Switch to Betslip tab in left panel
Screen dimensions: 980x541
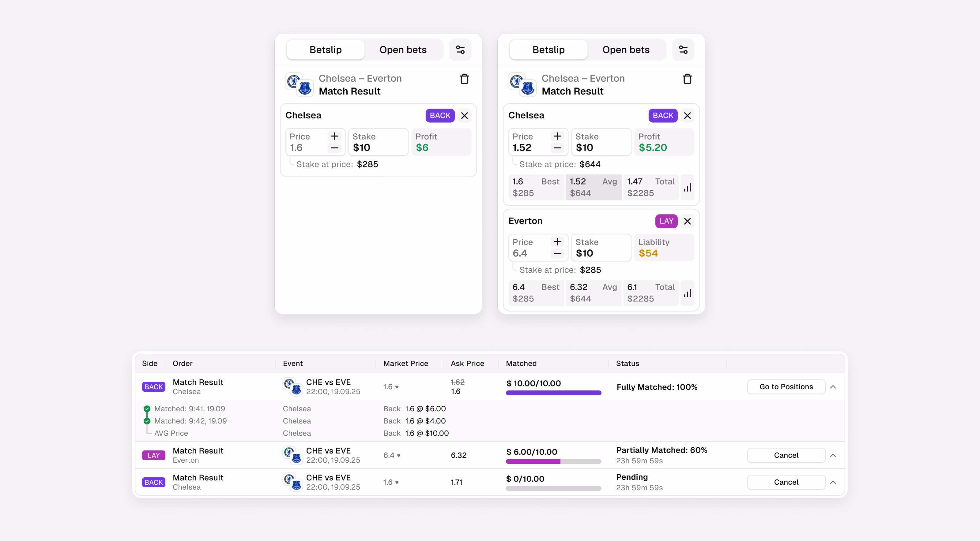click(325, 50)
